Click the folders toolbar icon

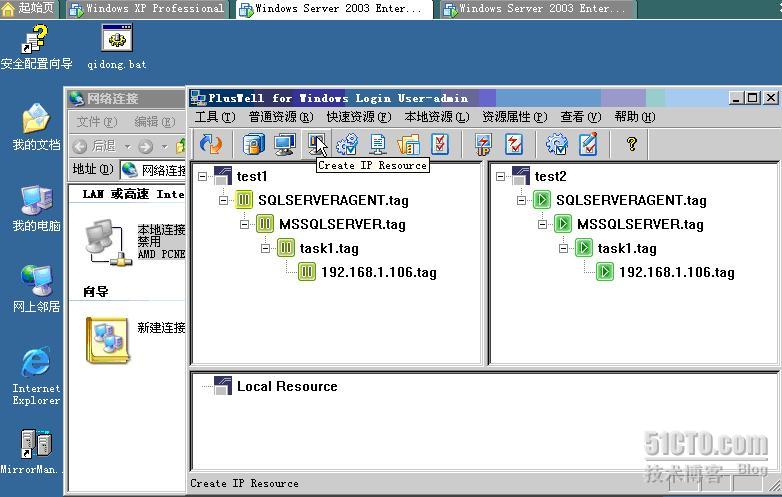(408, 144)
